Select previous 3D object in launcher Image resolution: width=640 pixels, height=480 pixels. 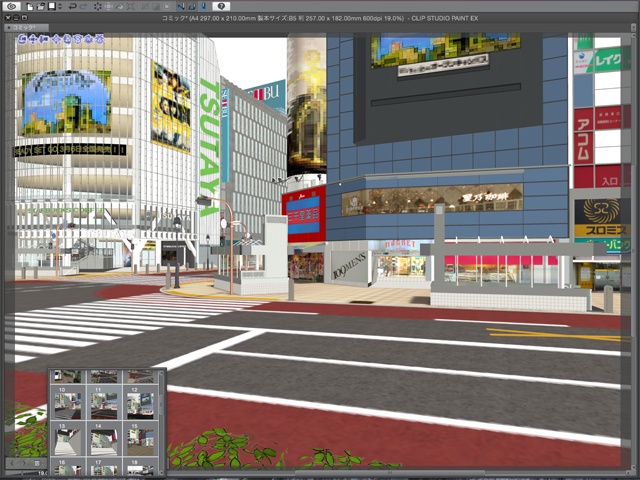click(12, 463)
